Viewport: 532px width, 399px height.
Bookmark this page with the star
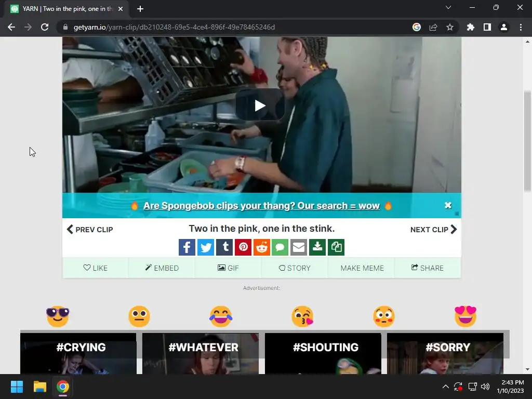coord(449,27)
